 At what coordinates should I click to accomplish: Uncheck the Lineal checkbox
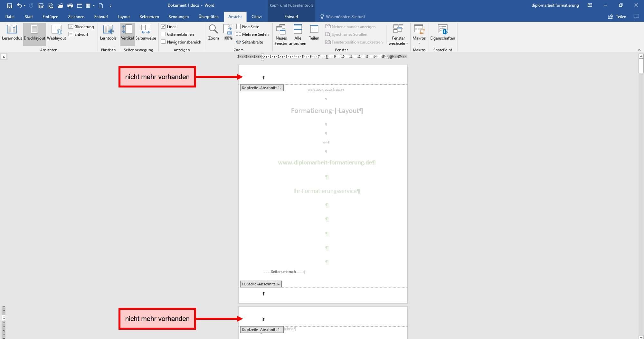coord(163,27)
